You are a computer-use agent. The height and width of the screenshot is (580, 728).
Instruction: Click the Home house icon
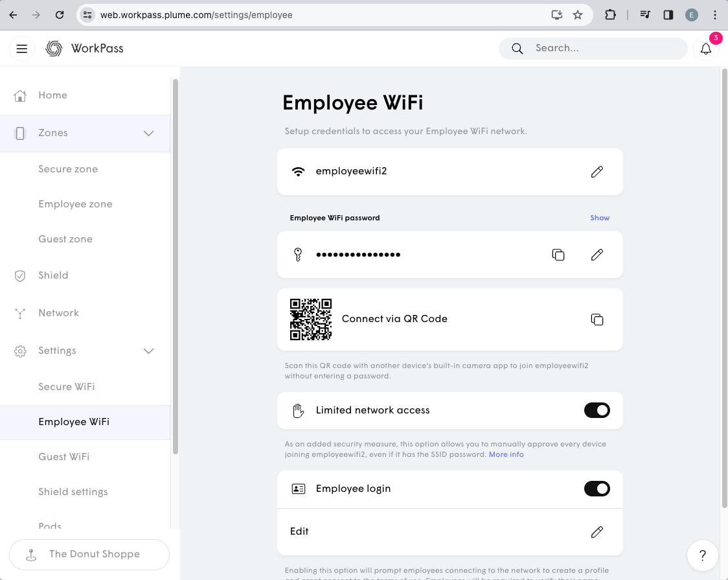pyautogui.click(x=20, y=95)
